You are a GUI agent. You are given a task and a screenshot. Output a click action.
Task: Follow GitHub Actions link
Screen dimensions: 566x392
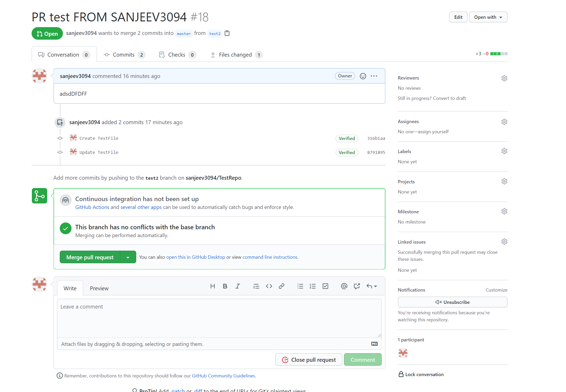(x=92, y=207)
